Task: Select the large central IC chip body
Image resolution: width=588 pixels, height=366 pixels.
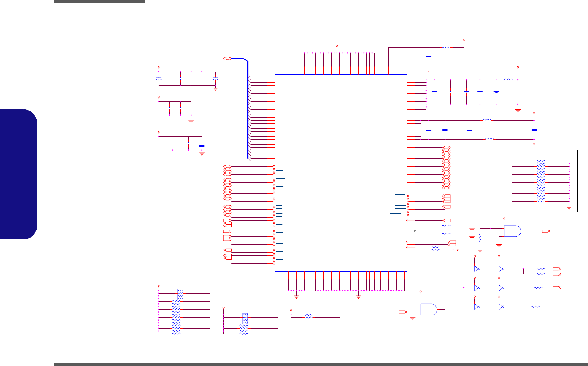Action: [x=341, y=173]
